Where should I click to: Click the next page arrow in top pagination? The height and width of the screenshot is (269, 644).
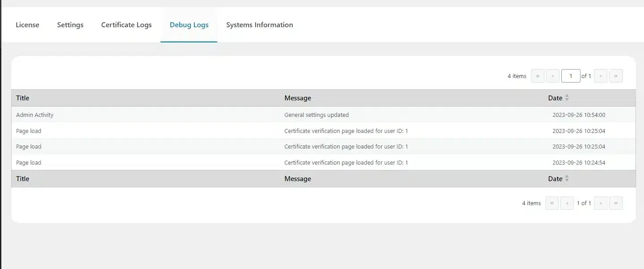click(x=600, y=76)
